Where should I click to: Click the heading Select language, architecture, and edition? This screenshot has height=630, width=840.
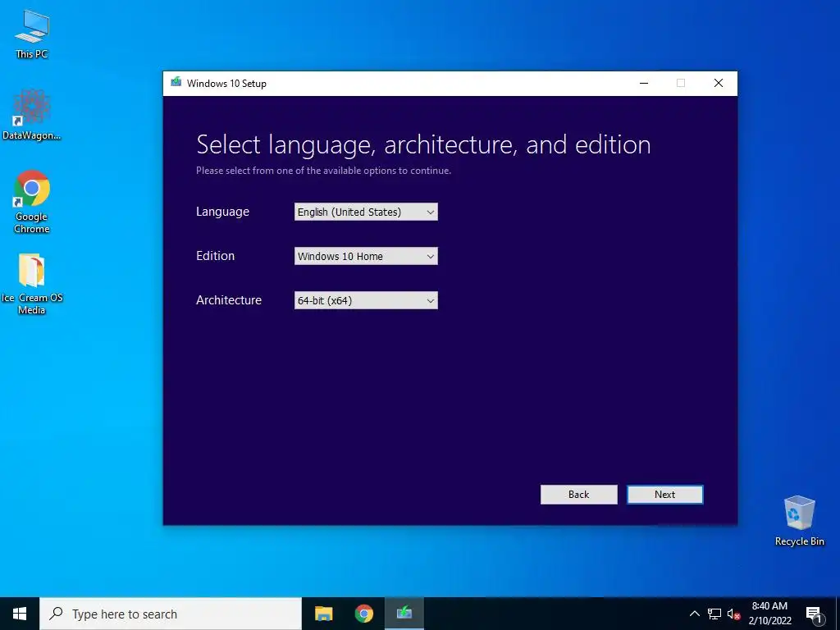coord(423,144)
